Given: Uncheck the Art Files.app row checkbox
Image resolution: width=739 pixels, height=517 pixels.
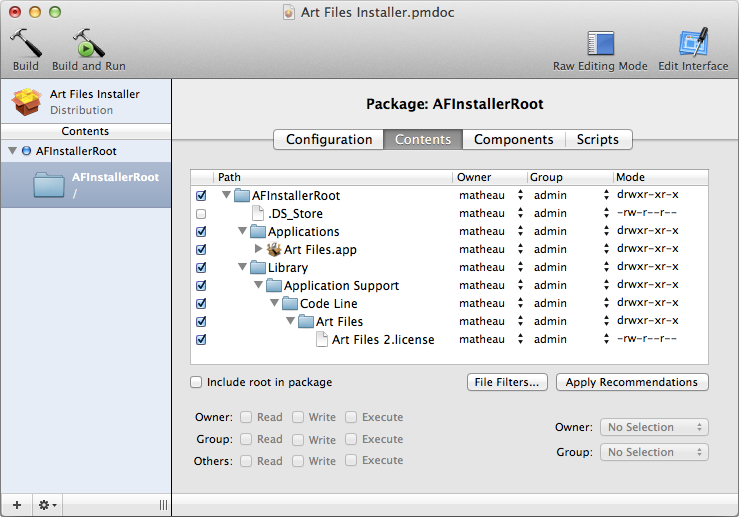Looking at the screenshot, I should click(x=201, y=249).
